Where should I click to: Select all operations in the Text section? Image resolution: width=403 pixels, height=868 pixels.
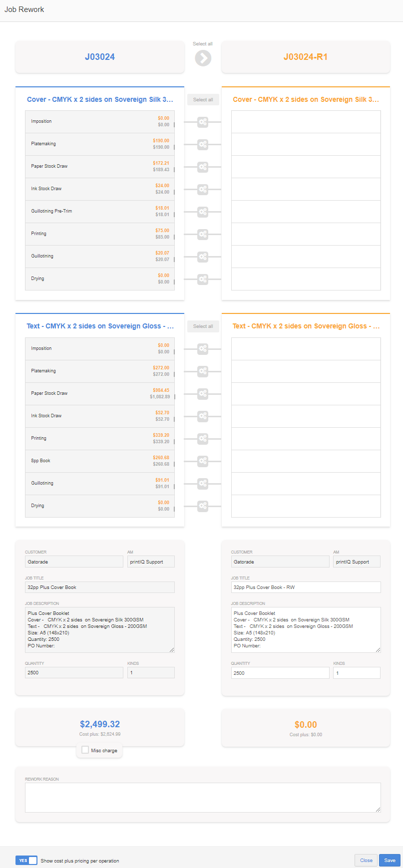pyautogui.click(x=203, y=326)
